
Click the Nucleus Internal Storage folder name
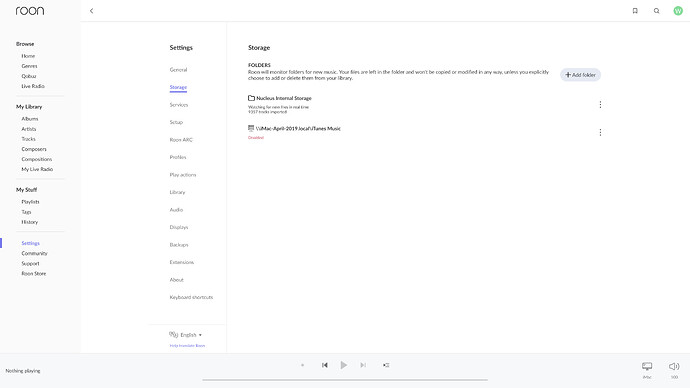(284, 98)
